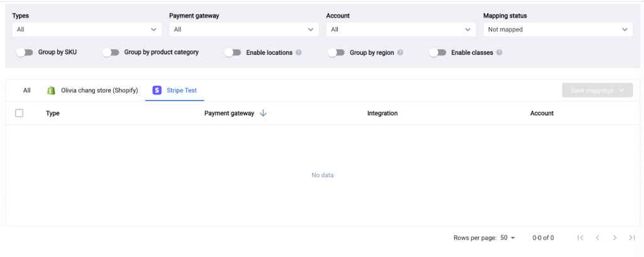Click the Shopify bag icon

(52, 91)
